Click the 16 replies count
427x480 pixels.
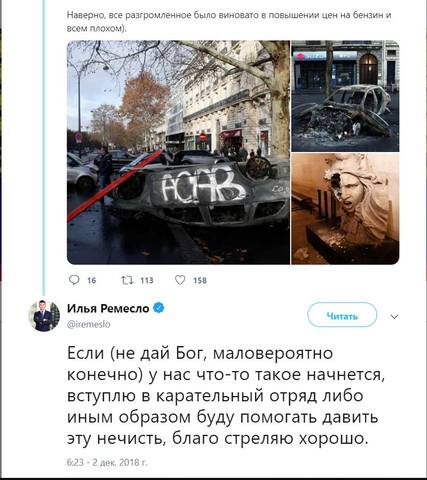[92, 281]
